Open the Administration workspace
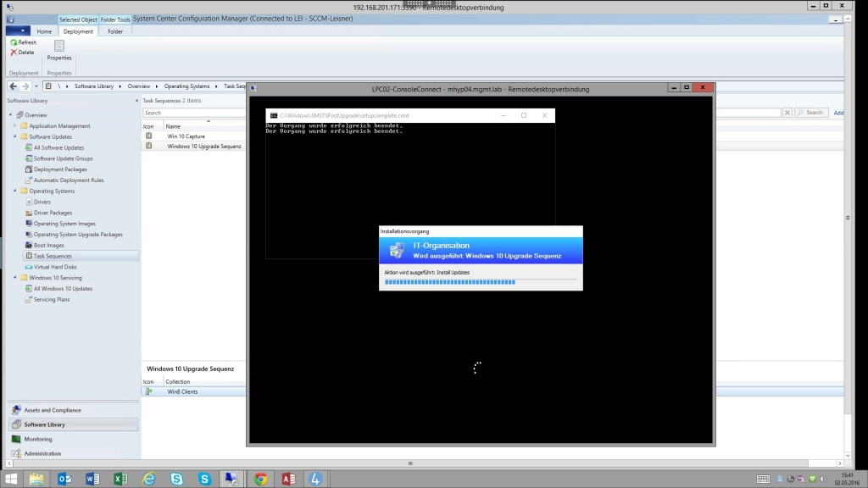Viewport: 868px width, 488px height. tap(73, 453)
